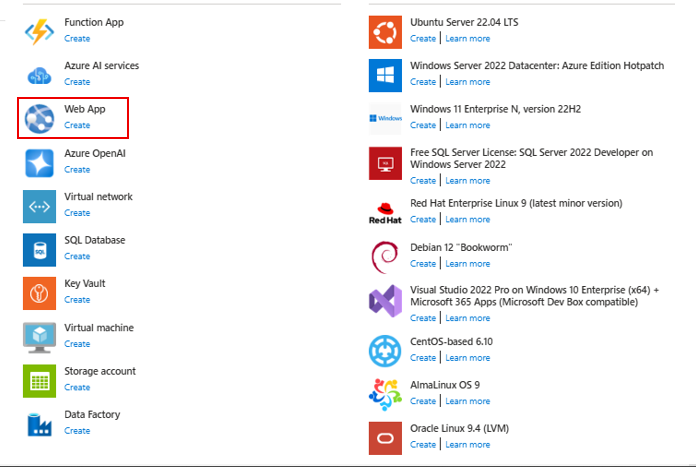Create a new Function App
696x467 pixels.
coord(77,39)
